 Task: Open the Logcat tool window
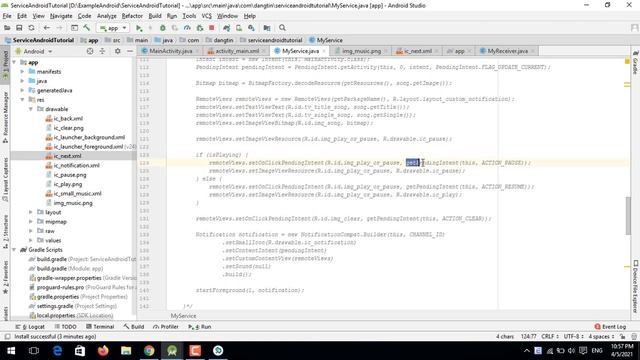coord(31,327)
